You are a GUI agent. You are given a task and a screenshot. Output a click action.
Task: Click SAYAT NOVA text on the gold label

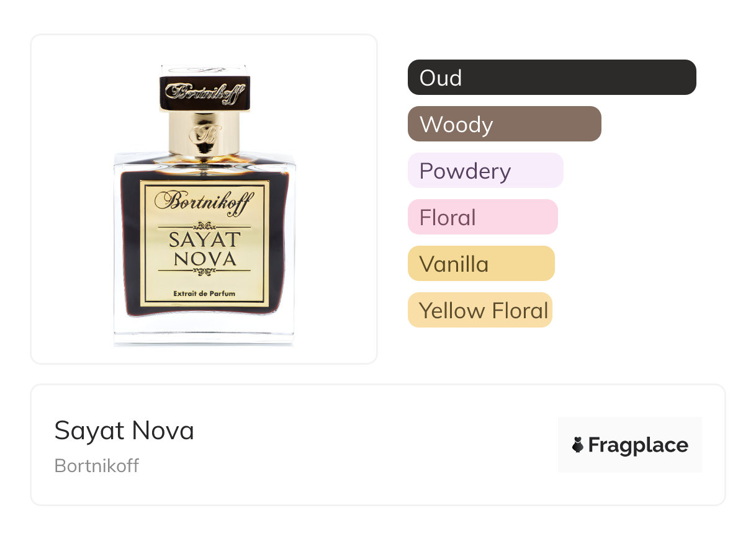click(x=204, y=249)
